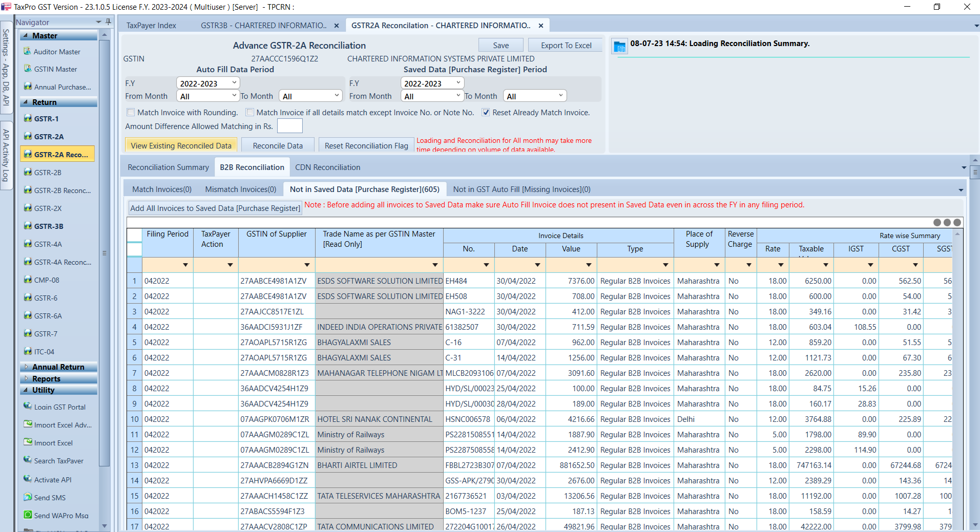Open Import Excel utility
This screenshot has width=980, height=532.
click(x=53, y=443)
